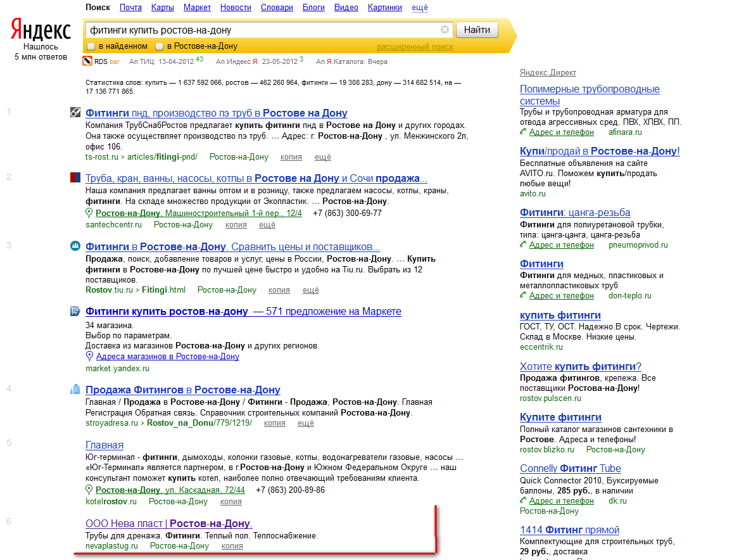The width and height of the screenshot is (732, 560).
Task: Click the RDS bar icon
Action: click(87, 61)
